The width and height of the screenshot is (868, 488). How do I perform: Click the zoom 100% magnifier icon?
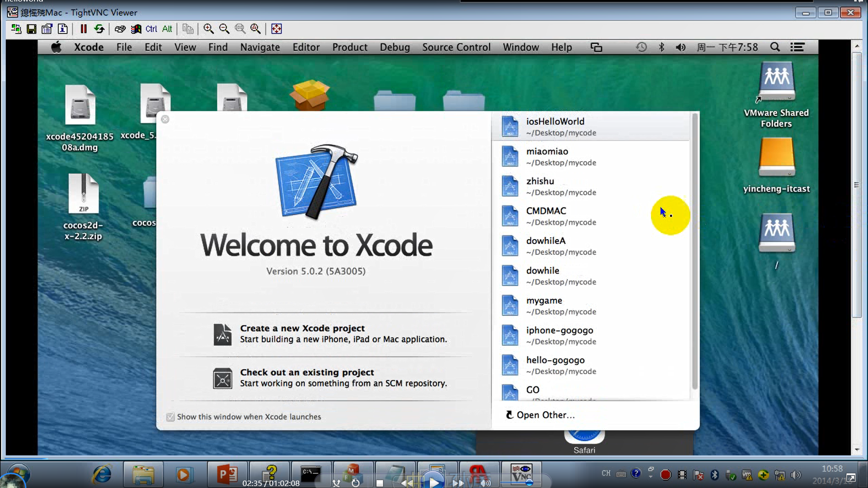pos(240,29)
